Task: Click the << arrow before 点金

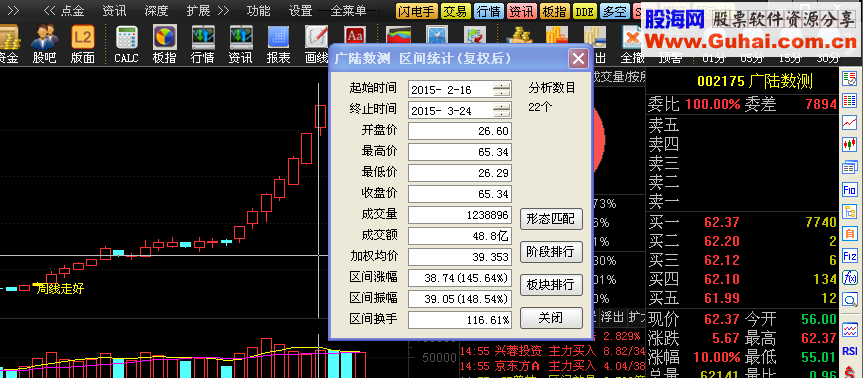Action: tap(50, 10)
